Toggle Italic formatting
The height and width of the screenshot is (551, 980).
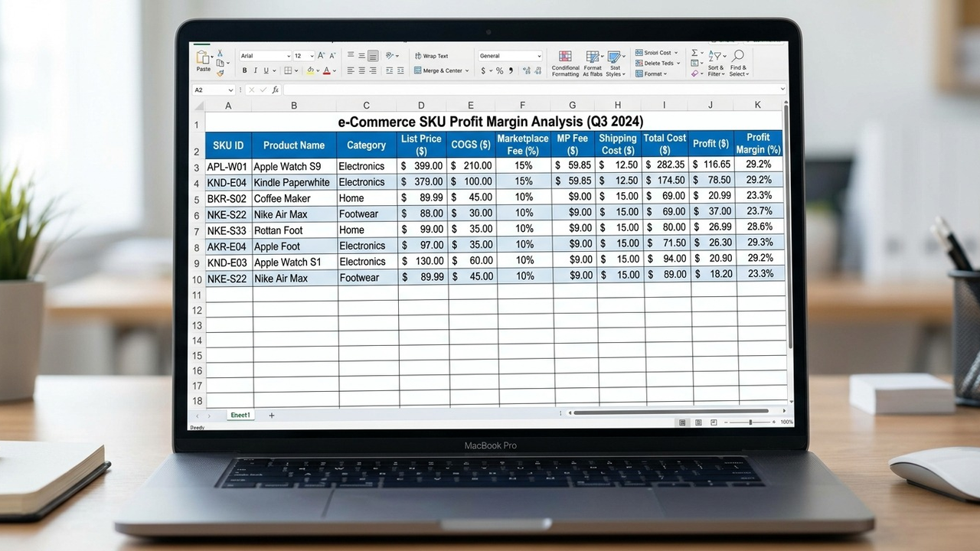click(255, 70)
